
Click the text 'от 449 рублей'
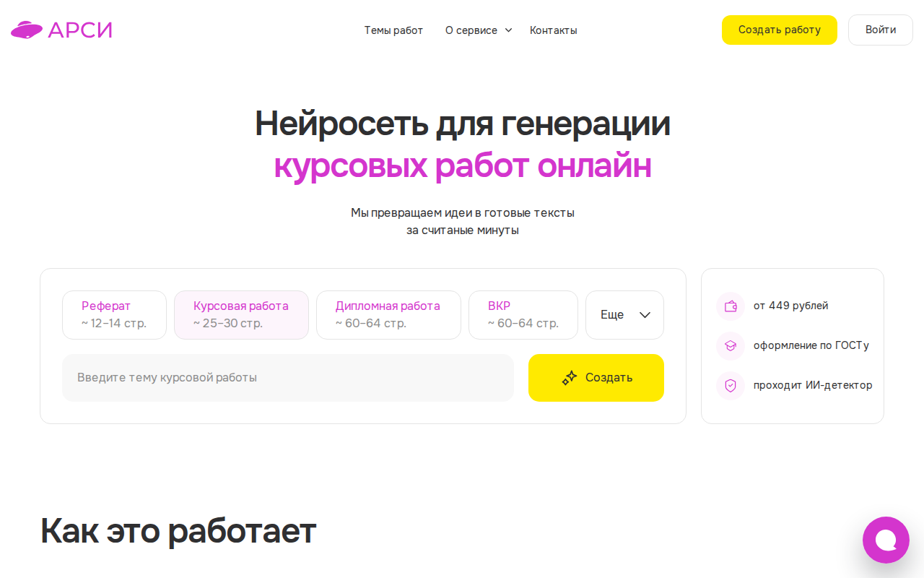tap(791, 306)
